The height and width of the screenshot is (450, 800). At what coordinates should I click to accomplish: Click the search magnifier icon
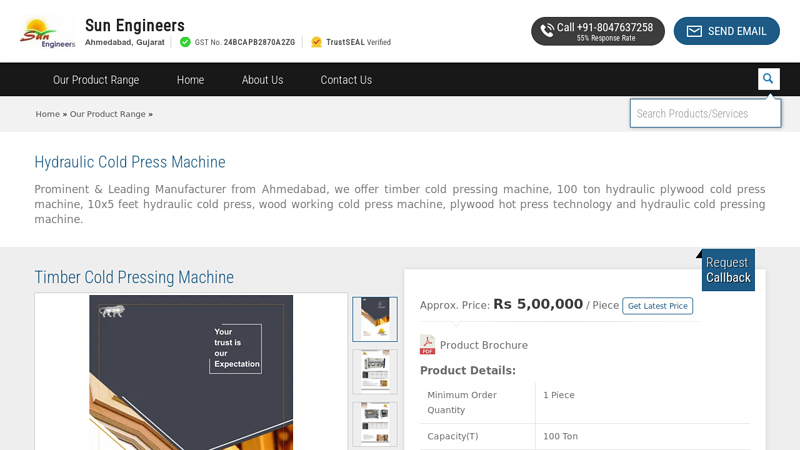pyautogui.click(x=768, y=79)
